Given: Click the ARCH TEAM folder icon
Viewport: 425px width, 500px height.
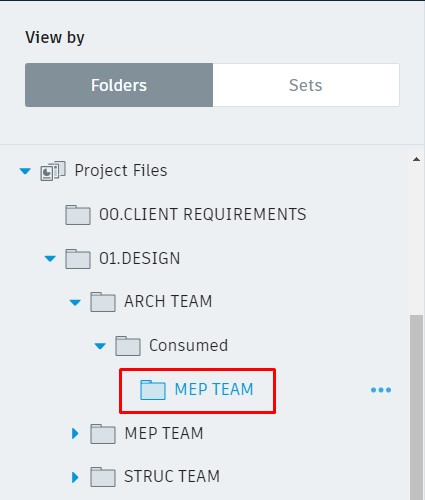Looking at the screenshot, I should click(103, 302).
